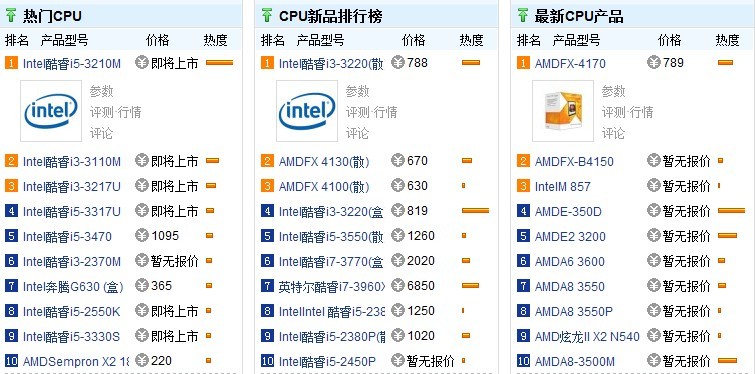Click green arrow icon beside 最新CPU产品
This screenshot has height=374, width=755.
point(523,16)
